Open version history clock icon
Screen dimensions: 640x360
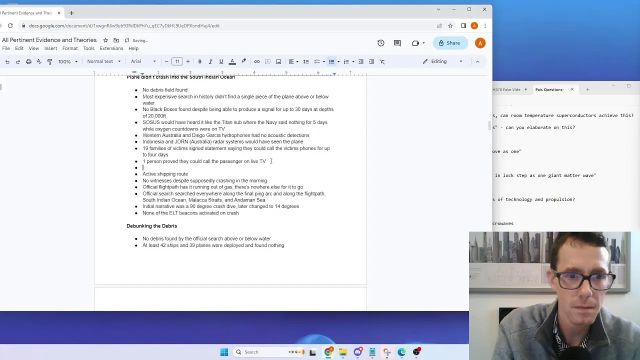coord(381,43)
